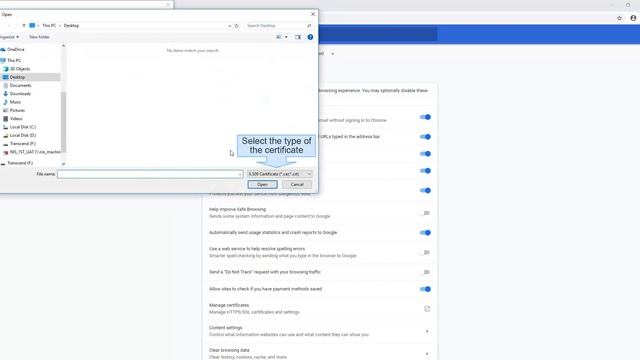Expand the Content settings row arrow
The height and width of the screenshot is (360, 640).
tap(427, 331)
